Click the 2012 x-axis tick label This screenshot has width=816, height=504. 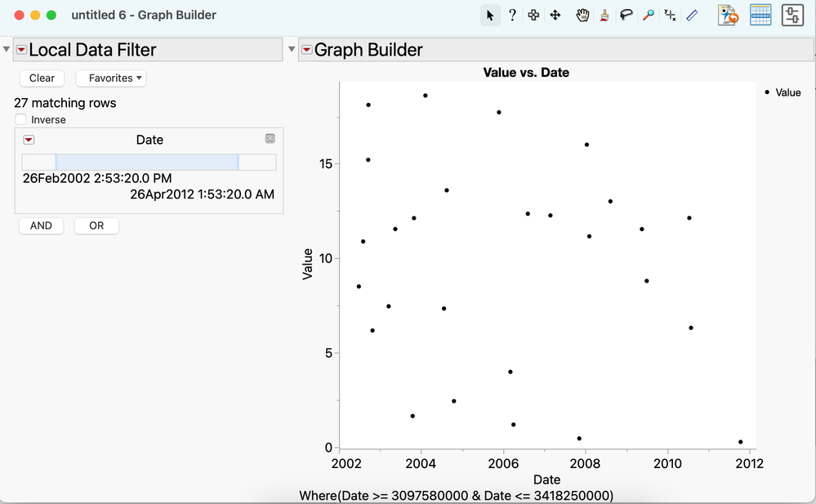tap(749, 463)
